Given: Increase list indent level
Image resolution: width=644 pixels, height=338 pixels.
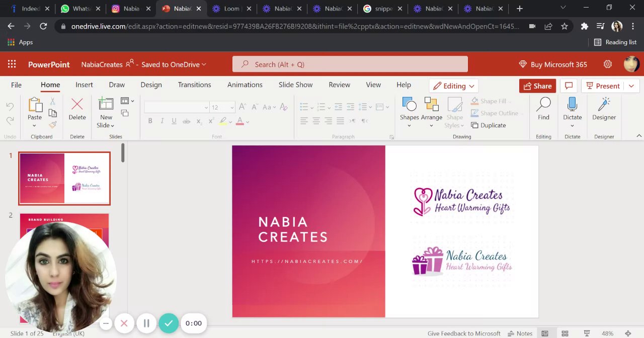Looking at the screenshot, I should (x=350, y=107).
